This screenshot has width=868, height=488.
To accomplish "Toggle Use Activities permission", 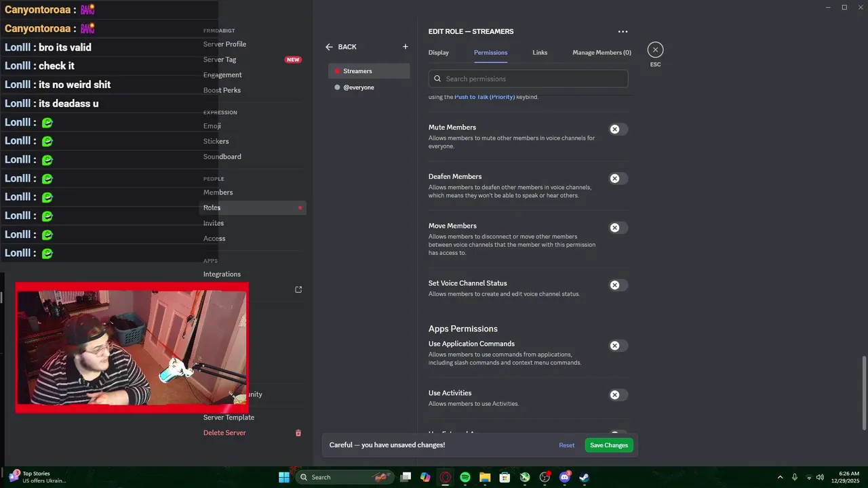I will tap(618, 395).
